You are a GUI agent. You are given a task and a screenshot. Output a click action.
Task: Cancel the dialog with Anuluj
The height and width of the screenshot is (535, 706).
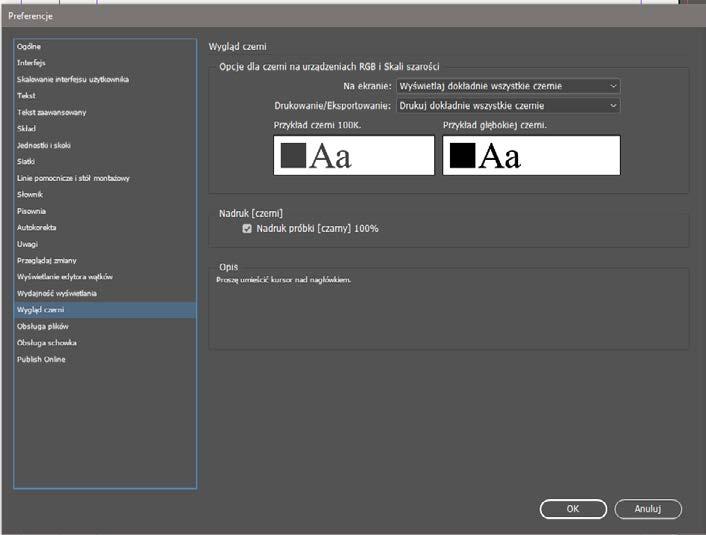click(648, 509)
